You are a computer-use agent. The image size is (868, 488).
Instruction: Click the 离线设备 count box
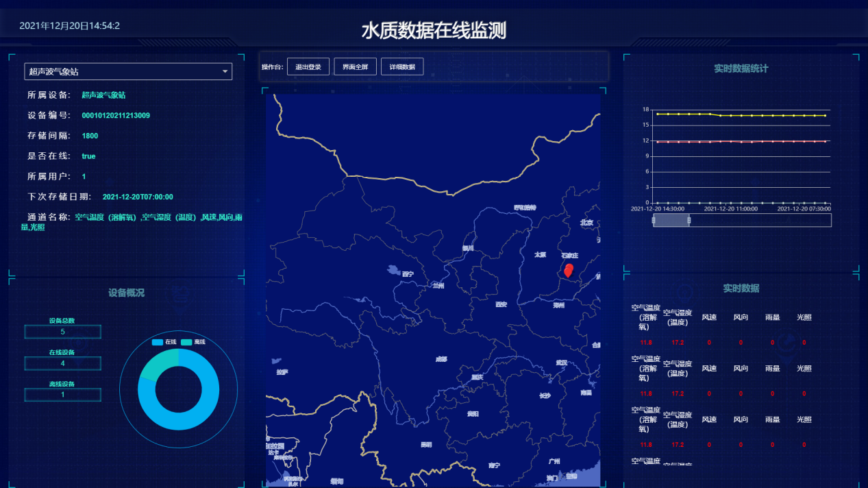(62, 395)
